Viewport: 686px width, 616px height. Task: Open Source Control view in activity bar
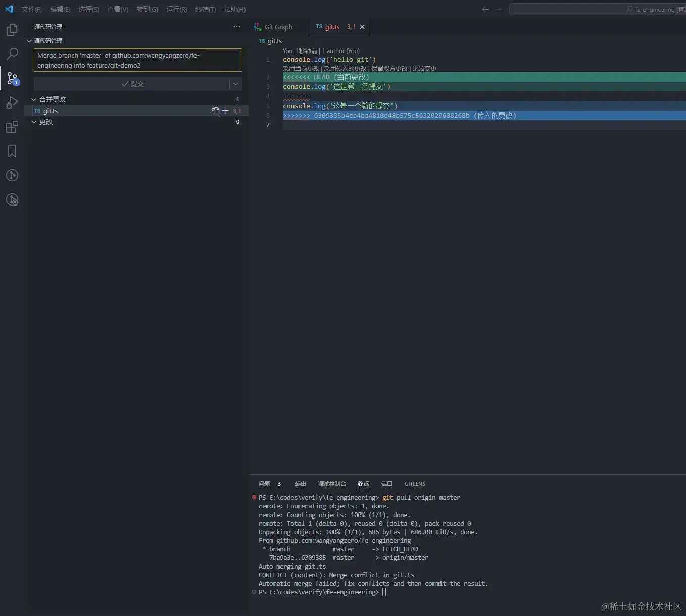tap(12, 78)
